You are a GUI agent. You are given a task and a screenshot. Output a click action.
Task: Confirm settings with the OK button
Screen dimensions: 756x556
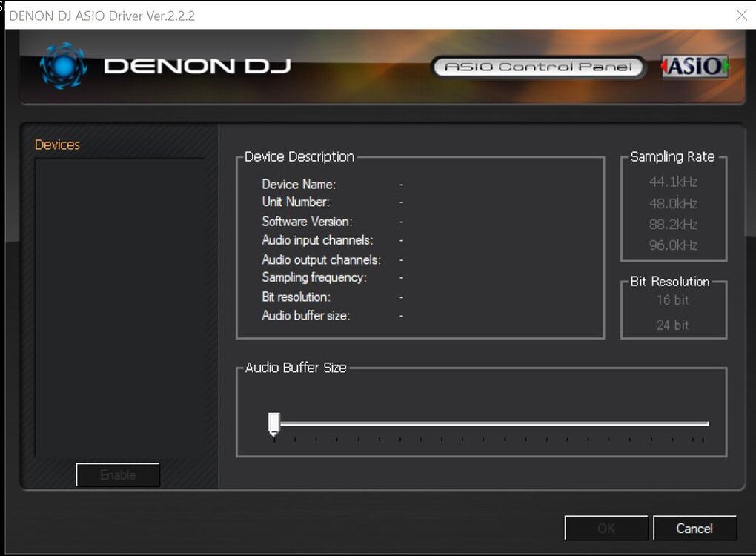click(606, 529)
